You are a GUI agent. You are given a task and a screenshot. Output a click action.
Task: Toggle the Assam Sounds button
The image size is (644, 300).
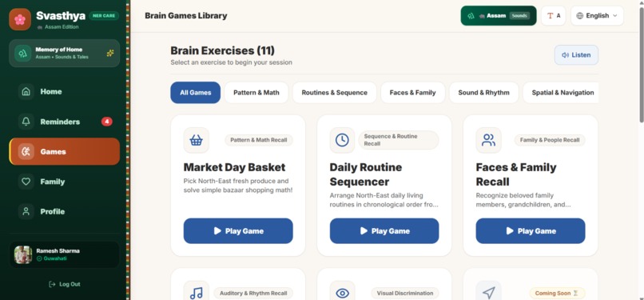point(499,16)
